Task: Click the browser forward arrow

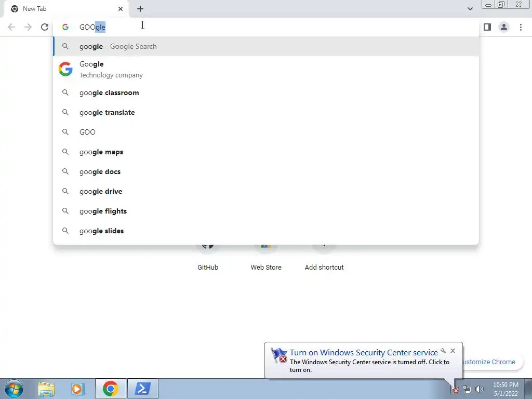Action: point(28,27)
